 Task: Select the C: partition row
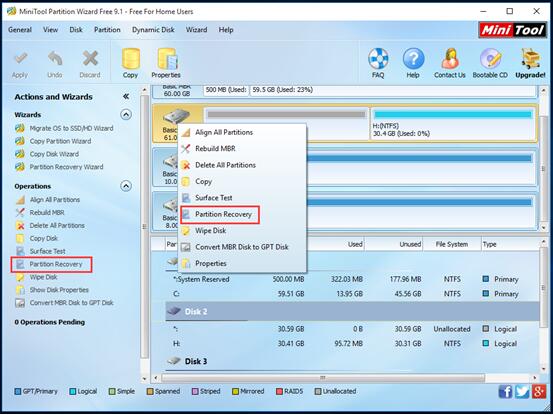coord(352,294)
